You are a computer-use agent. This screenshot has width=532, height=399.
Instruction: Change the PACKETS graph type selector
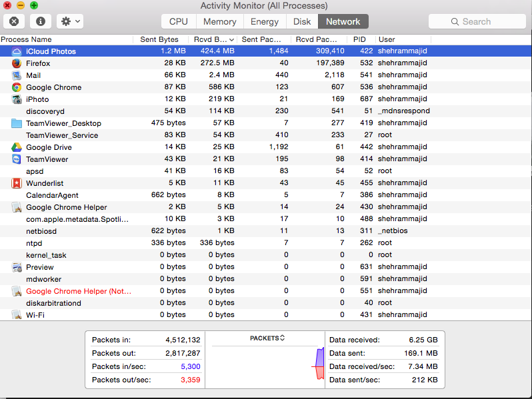pos(267,338)
